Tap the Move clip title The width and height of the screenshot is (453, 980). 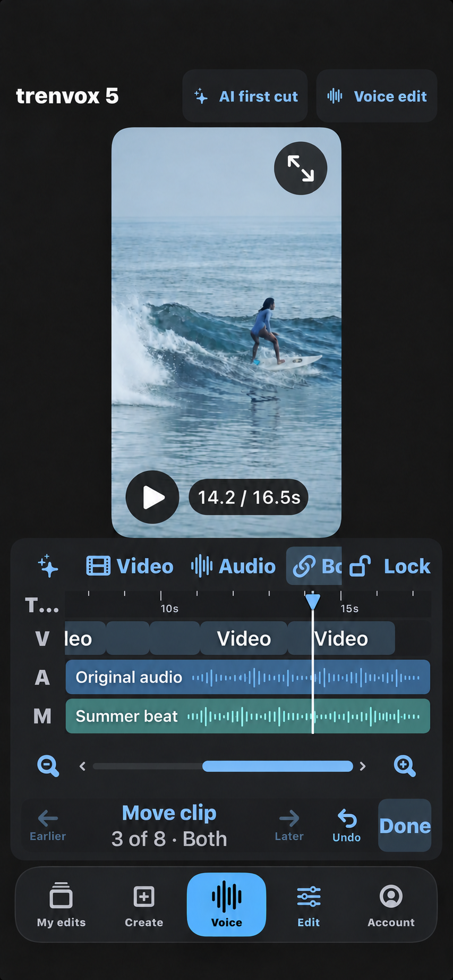[x=169, y=813]
